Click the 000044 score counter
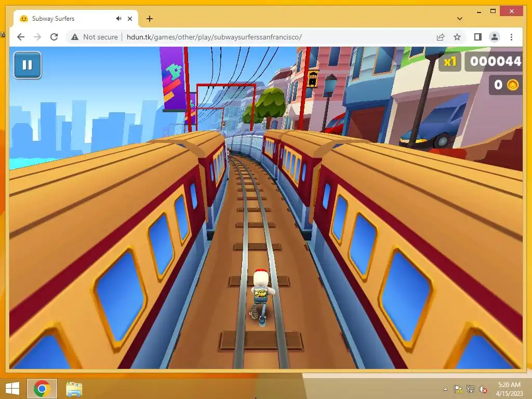Image resolution: width=532 pixels, height=399 pixels. click(x=494, y=62)
